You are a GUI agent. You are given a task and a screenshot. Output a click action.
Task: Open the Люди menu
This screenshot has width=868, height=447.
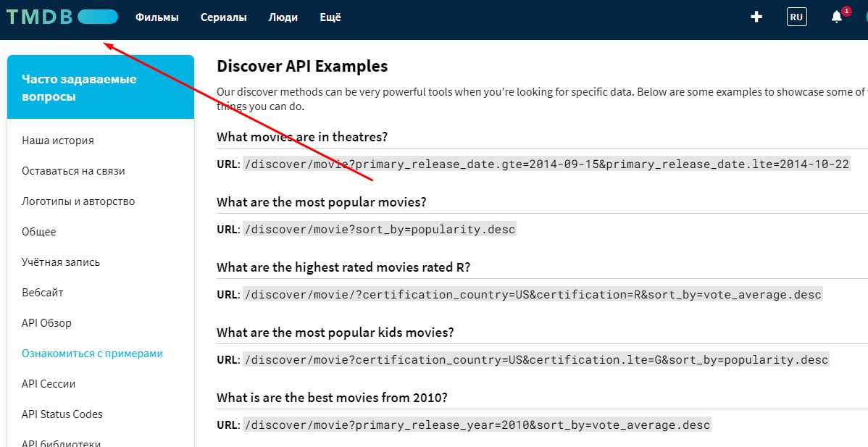coord(283,17)
